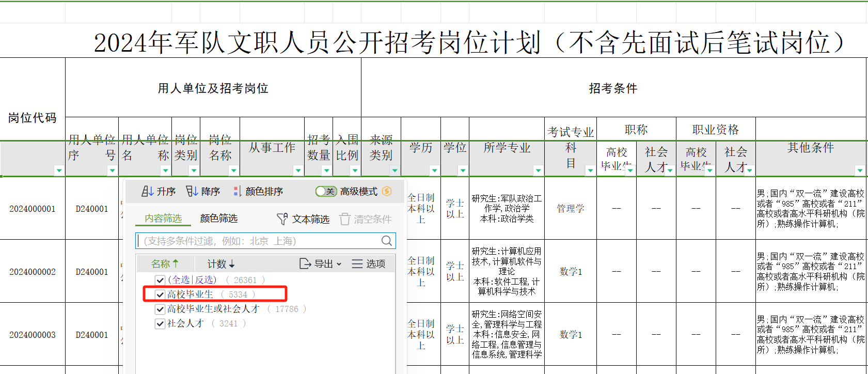
Task: Uncheck 高校毕业生或社会人才 checkbox
Action: click(160, 309)
